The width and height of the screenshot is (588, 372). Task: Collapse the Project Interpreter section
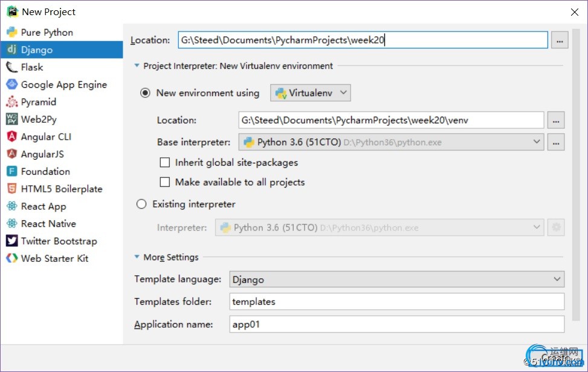tap(137, 66)
